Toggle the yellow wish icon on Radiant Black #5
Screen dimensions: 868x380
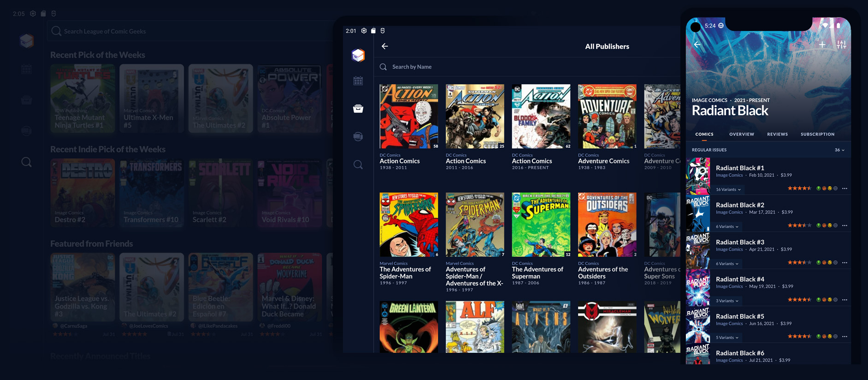point(830,336)
